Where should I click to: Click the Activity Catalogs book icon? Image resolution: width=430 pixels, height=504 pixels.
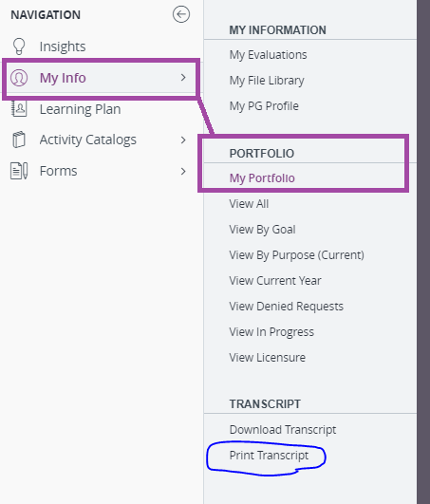[x=19, y=140]
